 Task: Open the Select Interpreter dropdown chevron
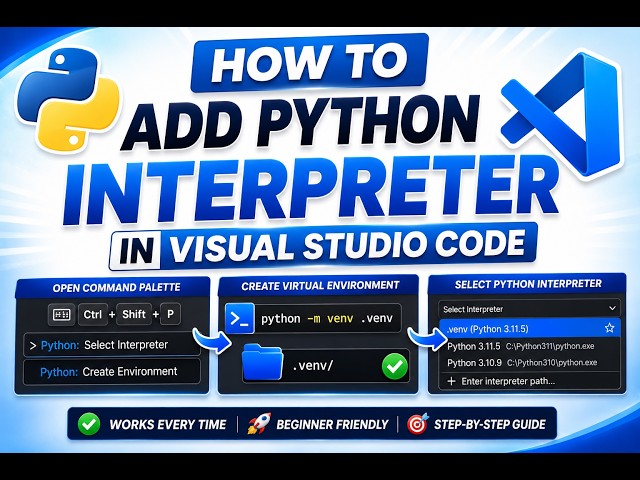tap(612, 308)
